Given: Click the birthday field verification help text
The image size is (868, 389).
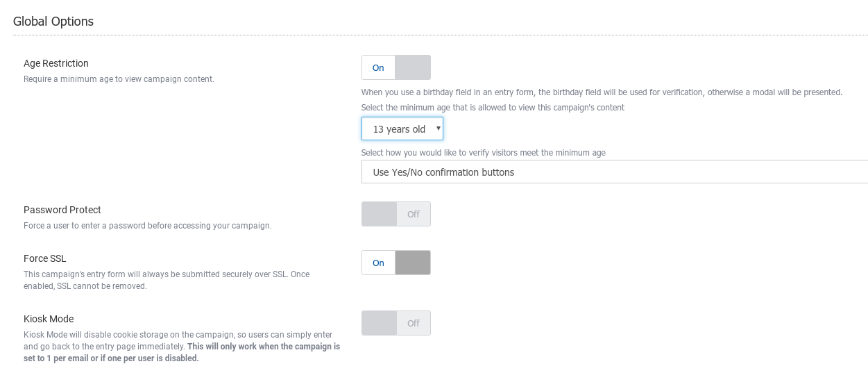Looking at the screenshot, I should point(602,92).
